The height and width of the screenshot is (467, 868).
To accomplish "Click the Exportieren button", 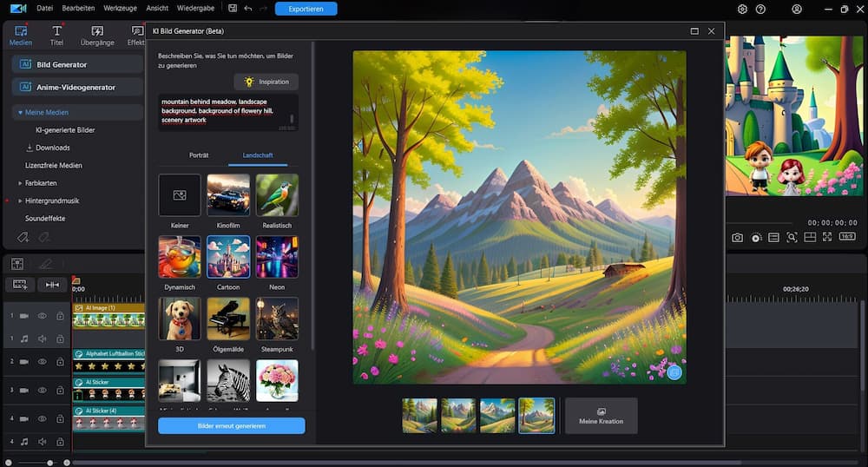I will (306, 9).
